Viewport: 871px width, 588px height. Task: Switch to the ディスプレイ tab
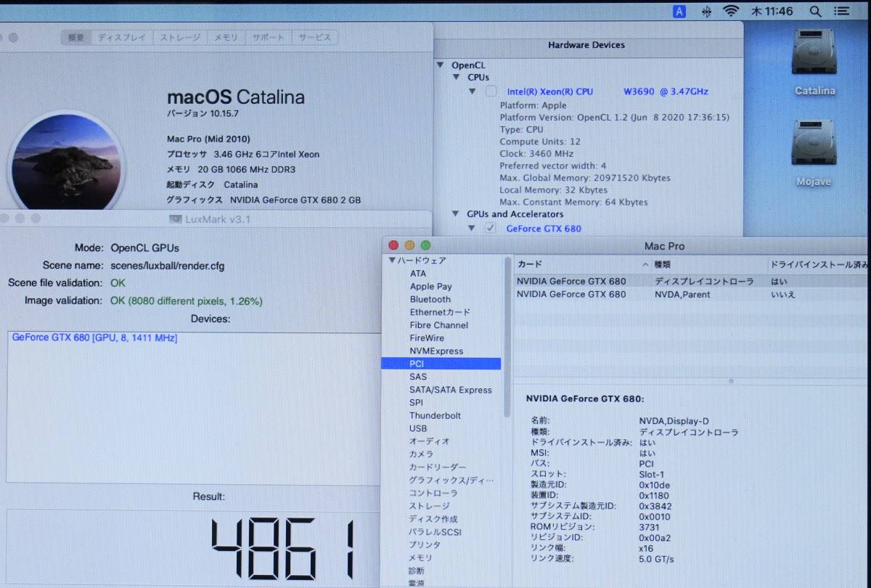pos(122,37)
